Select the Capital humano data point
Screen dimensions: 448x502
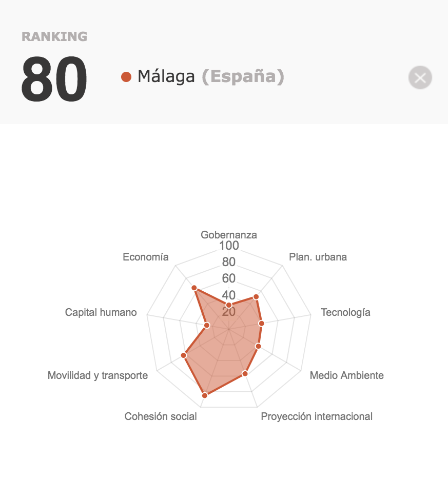pos(207,325)
